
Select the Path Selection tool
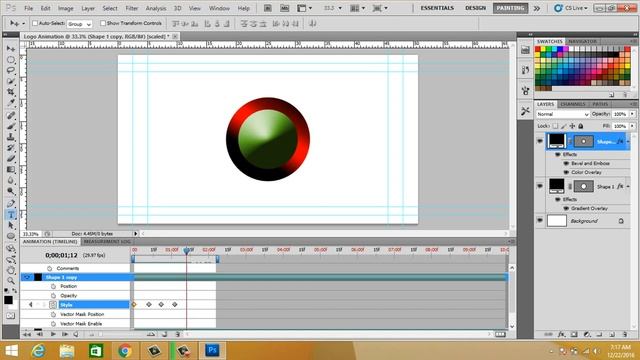(11, 225)
